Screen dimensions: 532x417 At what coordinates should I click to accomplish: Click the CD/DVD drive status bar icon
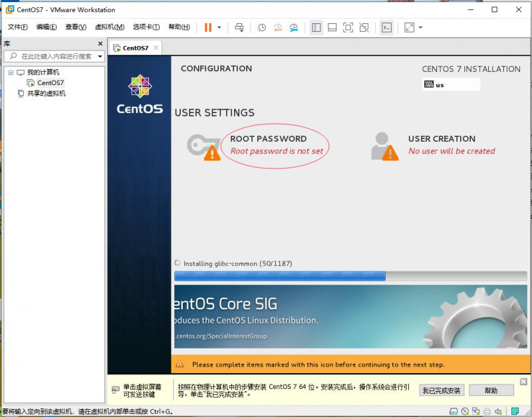(x=465, y=412)
